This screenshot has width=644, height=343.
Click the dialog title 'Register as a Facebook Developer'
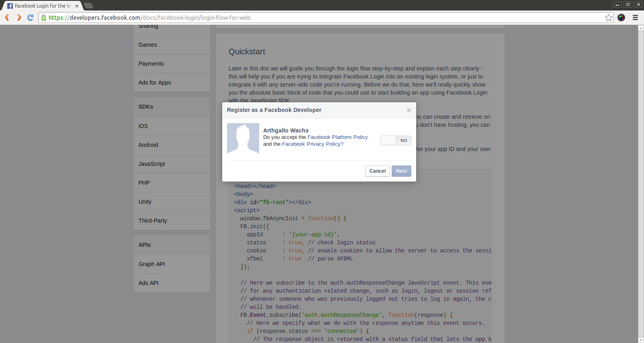(274, 110)
